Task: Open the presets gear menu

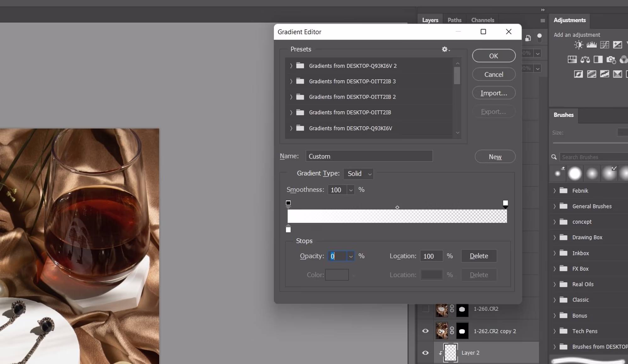Action: click(x=445, y=49)
